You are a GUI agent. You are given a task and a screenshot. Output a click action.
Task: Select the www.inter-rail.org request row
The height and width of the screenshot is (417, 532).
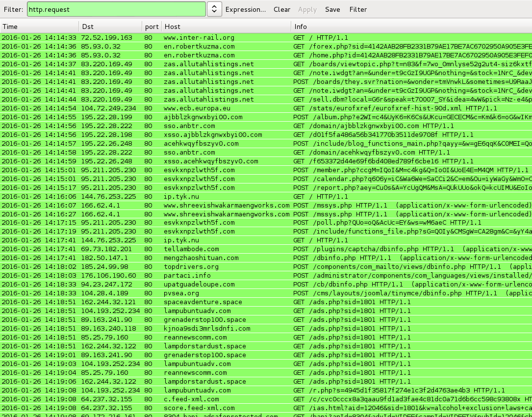click(x=199, y=37)
